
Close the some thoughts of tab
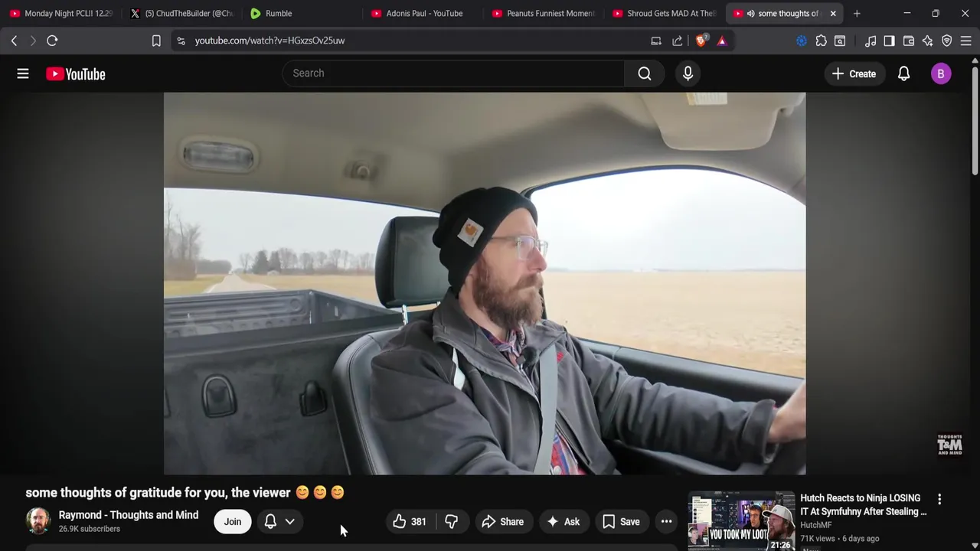(833, 13)
